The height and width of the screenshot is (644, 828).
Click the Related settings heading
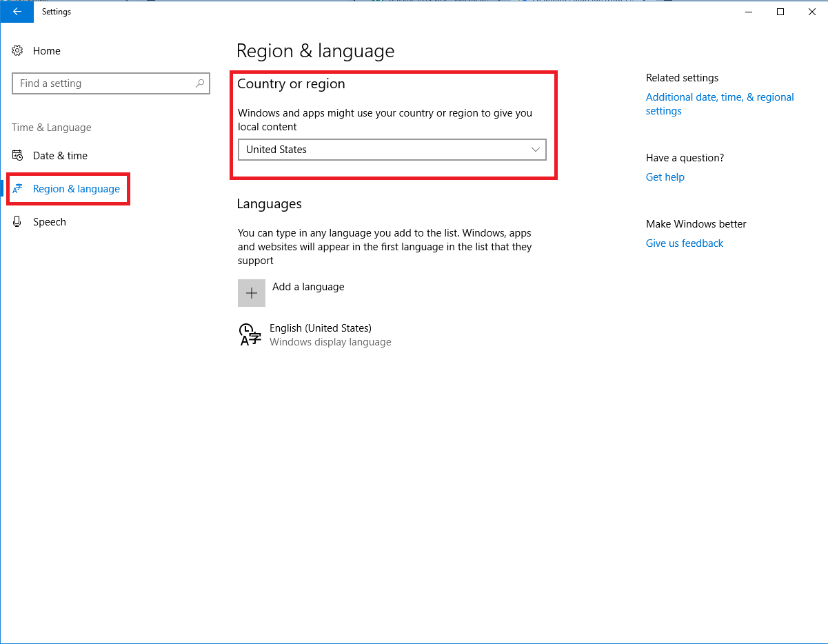point(683,78)
